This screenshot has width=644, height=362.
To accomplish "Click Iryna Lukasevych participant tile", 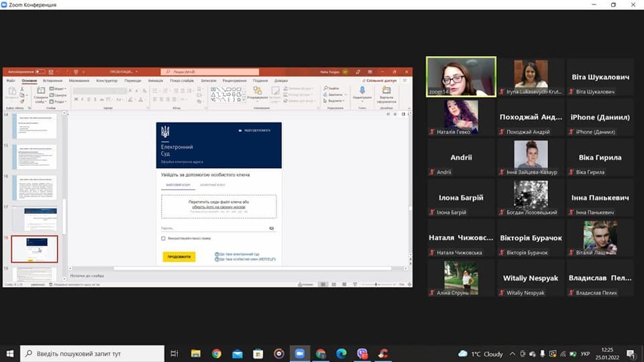I will tap(531, 76).
